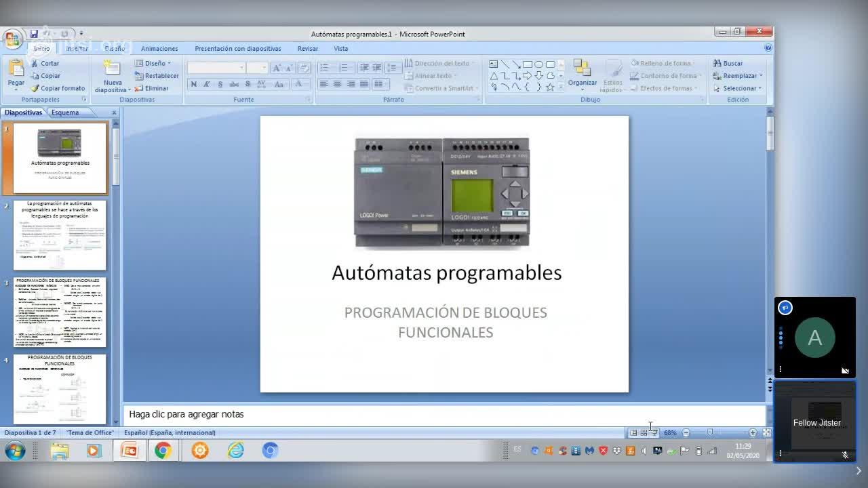The width and height of the screenshot is (868, 488).
Task: Click notes area to add notes
Action: point(444,415)
